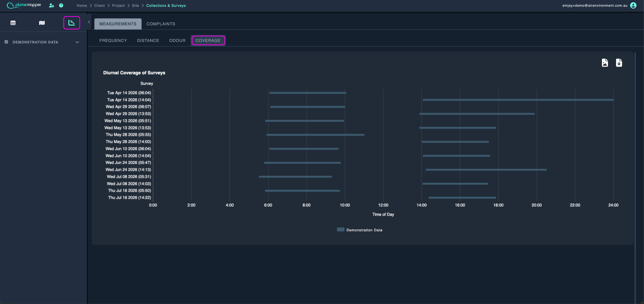Go to Client breadcrumb
This screenshot has width=644, height=304.
click(x=100, y=6)
